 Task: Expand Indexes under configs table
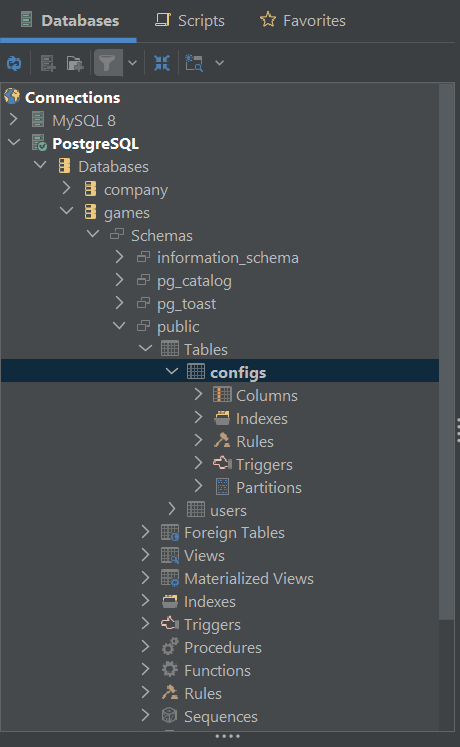point(199,417)
